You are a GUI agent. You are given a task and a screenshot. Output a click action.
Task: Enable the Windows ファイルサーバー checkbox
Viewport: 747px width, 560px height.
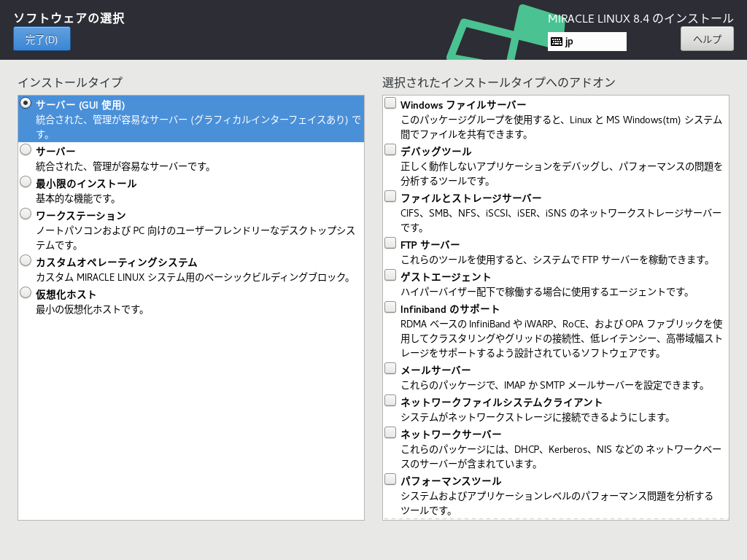[x=391, y=104]
